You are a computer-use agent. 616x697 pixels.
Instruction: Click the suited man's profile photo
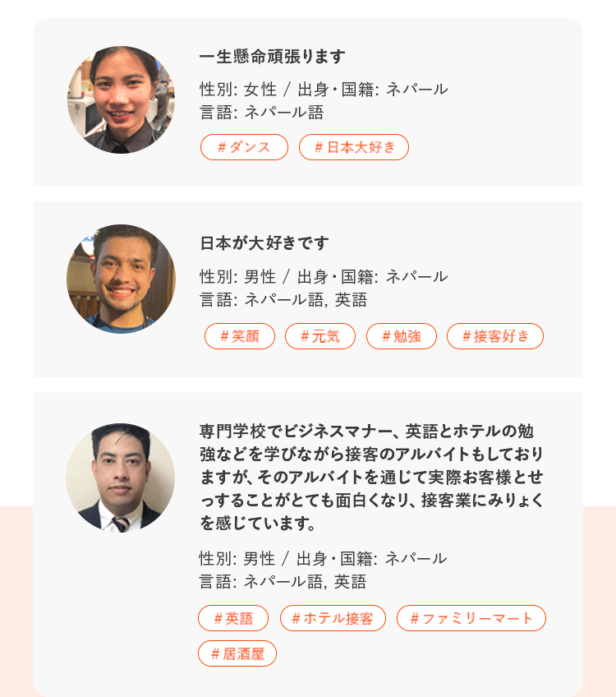click(120, 478)
